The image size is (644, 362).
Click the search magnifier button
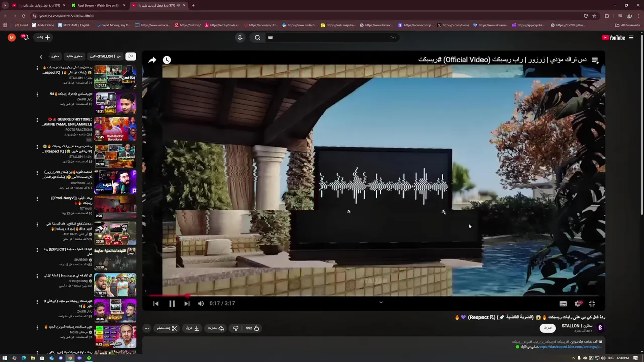[257, 37]
